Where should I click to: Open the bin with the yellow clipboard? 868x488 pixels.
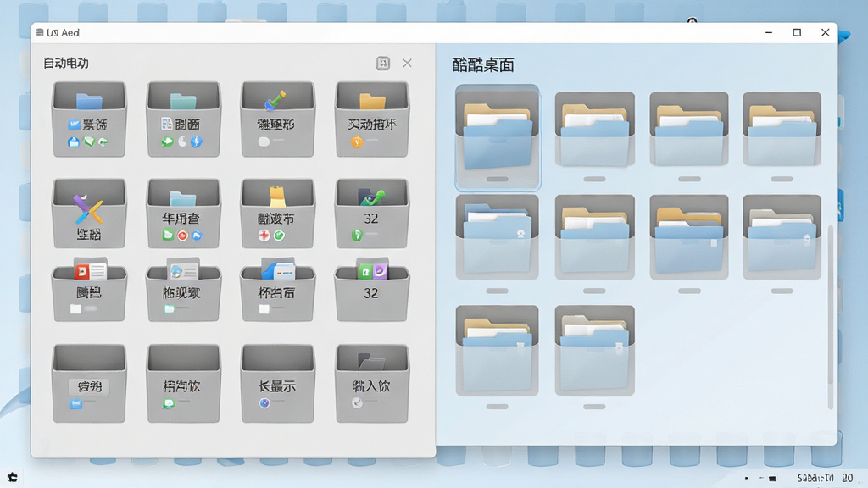tap(277, 213)
